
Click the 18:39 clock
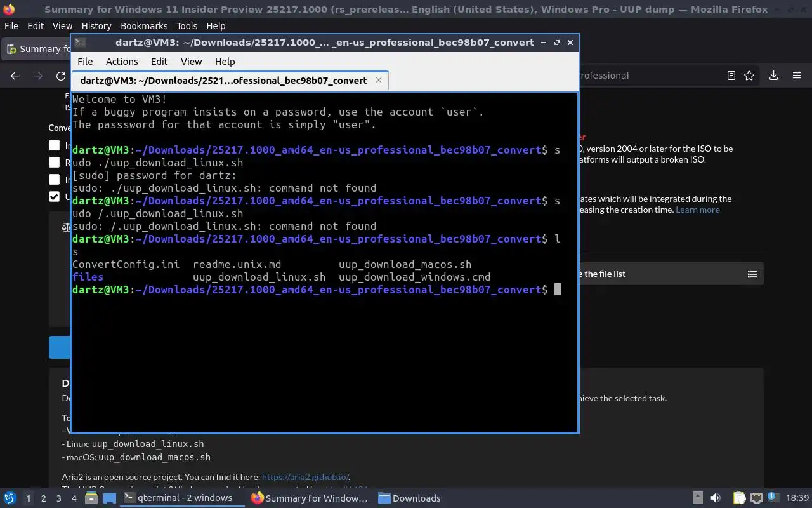point(797,498)
